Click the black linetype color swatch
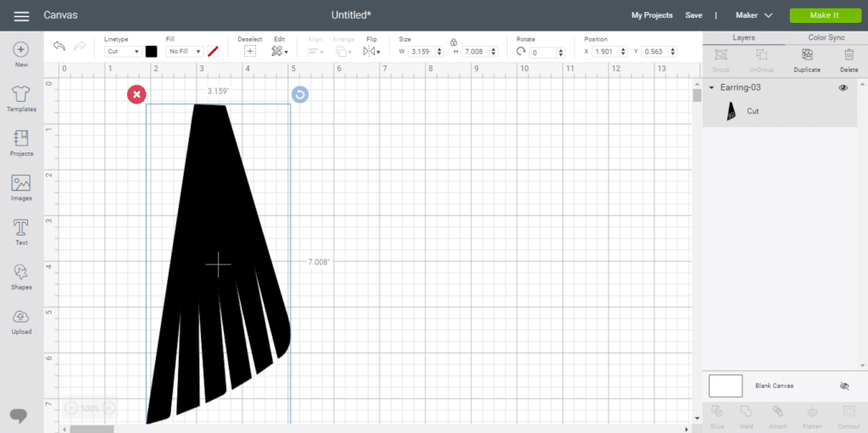868x433 pixels. coord(152,52)
